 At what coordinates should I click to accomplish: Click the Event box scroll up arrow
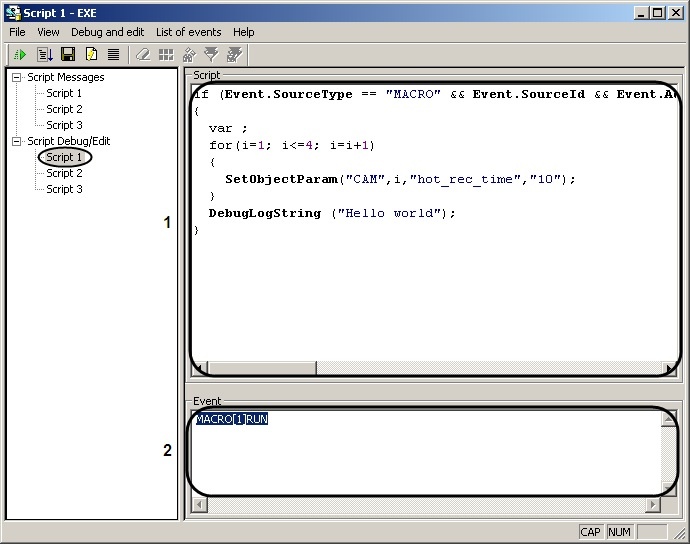pyautogui.click(x=668, y=419)
